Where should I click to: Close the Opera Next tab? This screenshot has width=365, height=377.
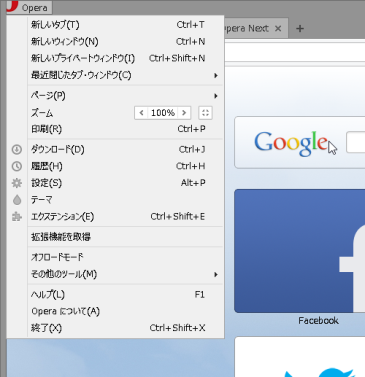278,29
